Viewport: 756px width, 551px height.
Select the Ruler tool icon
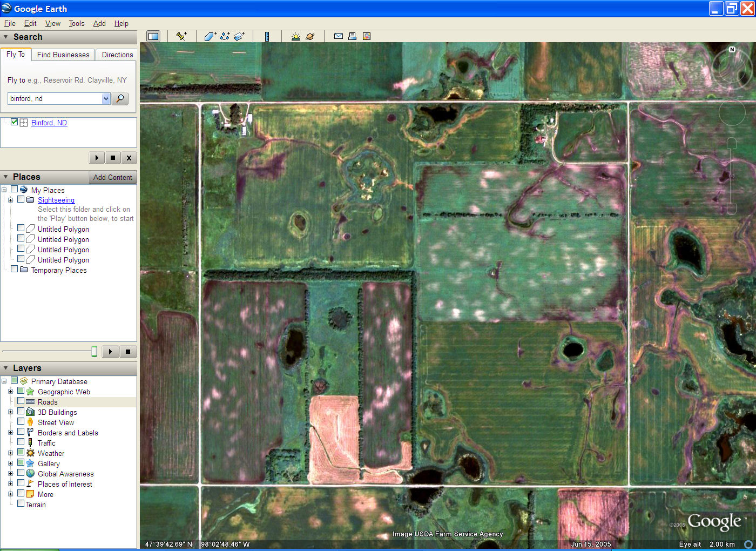click(267, 36)
